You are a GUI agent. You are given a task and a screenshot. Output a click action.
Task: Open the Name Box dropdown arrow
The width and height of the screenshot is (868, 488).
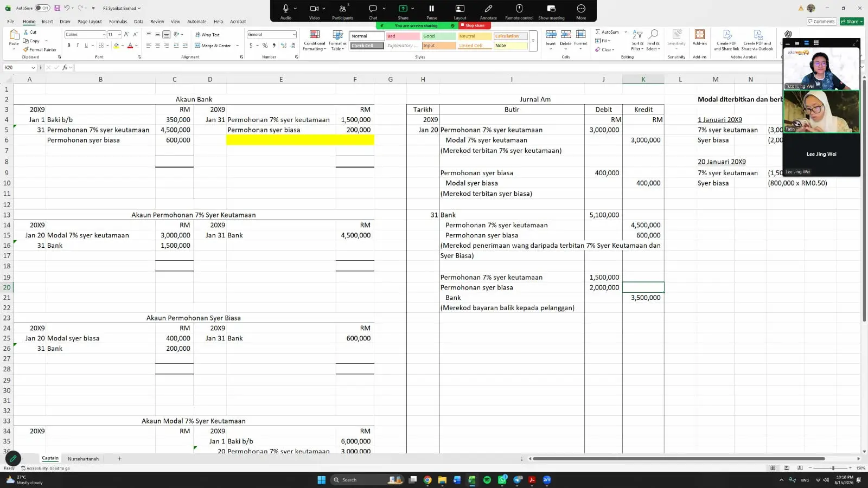[33, 68]
